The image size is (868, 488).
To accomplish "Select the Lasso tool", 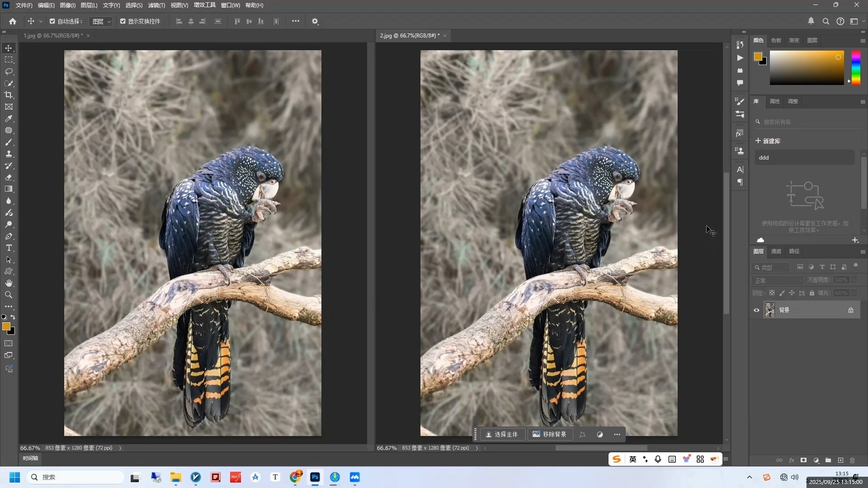I will pyautogui.click(x=9, y=72).
